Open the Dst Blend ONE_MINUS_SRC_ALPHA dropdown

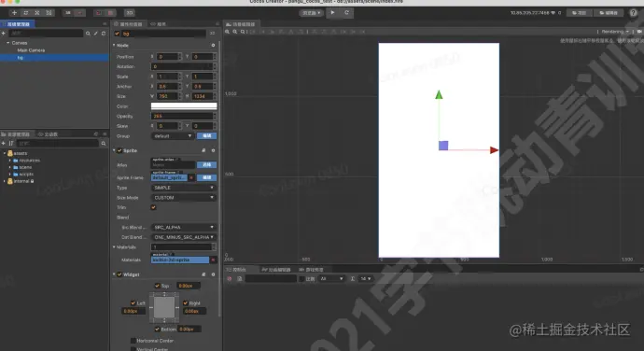click(x=184, y=237)
